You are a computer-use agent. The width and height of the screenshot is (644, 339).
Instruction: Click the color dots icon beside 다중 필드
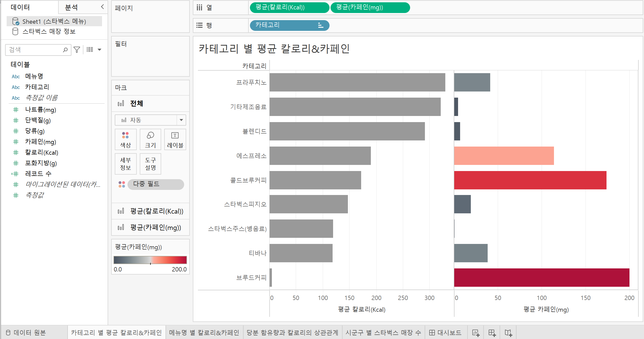122,184
